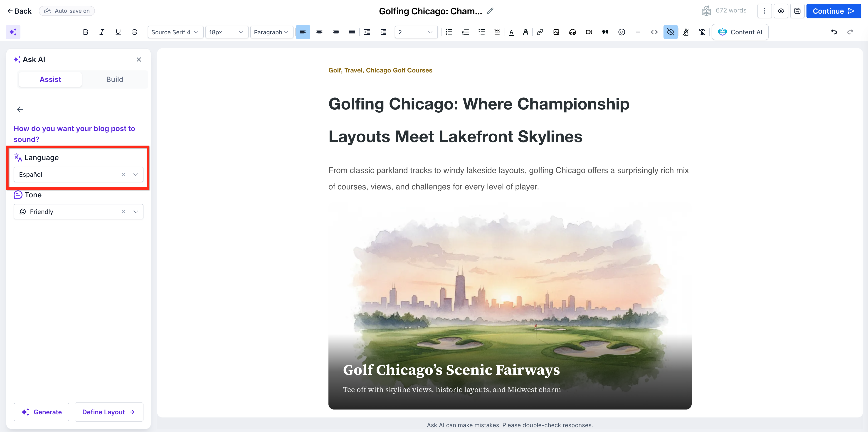
Task: Toggle bold formatting
Action: click(85, 32)
